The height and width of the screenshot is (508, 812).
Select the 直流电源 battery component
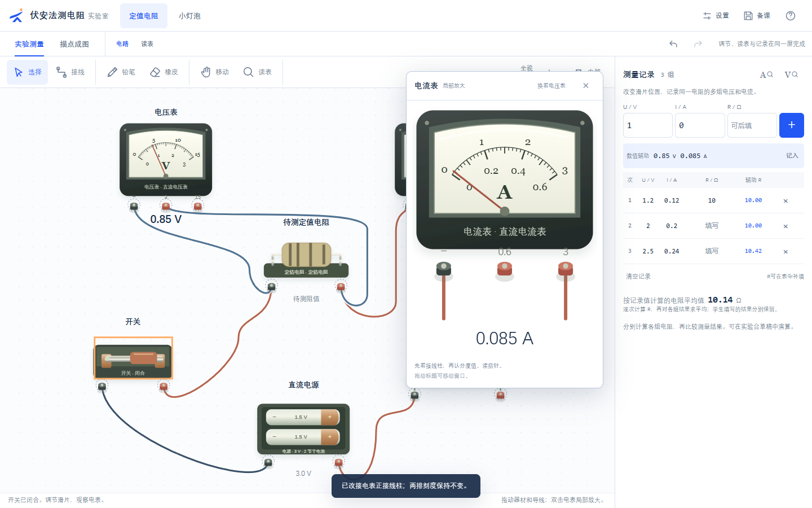(x=303, y=429)
